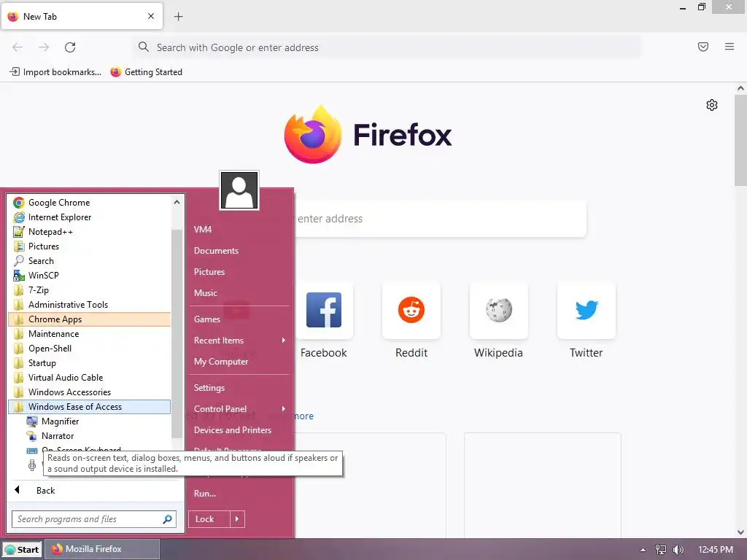Click Mozilla Firefox taskbar button
Screen dimensions: 747x560
point(102,549)
